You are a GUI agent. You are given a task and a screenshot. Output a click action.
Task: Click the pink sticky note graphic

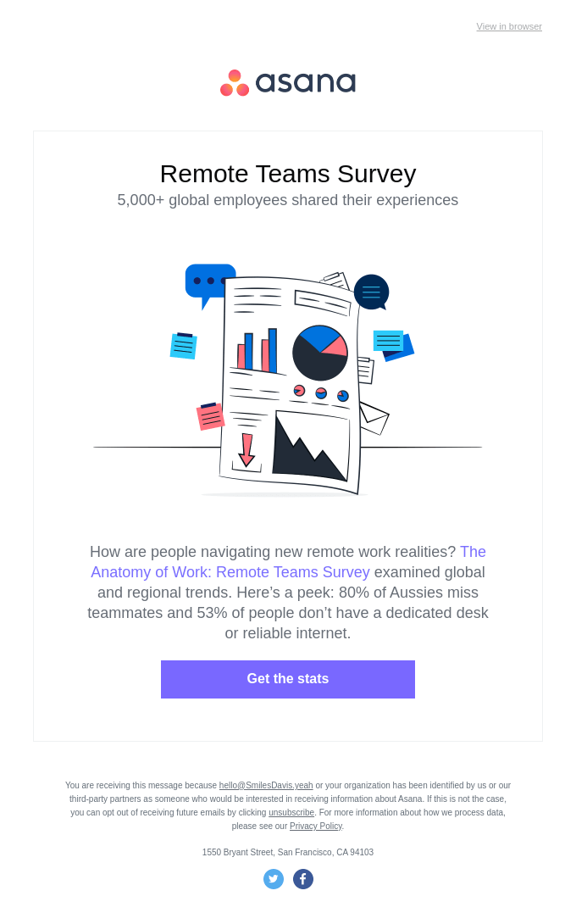coord(210,417)
